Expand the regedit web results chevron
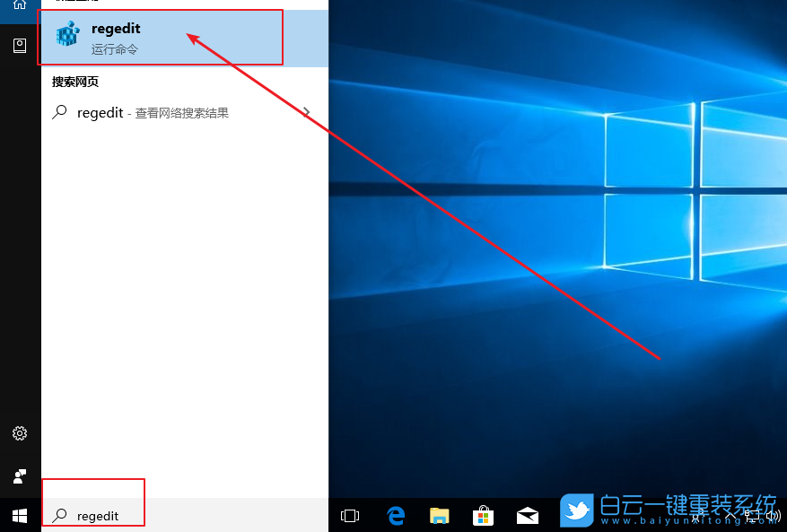Screen dimensions: 787x532 (x=307, y=109)
